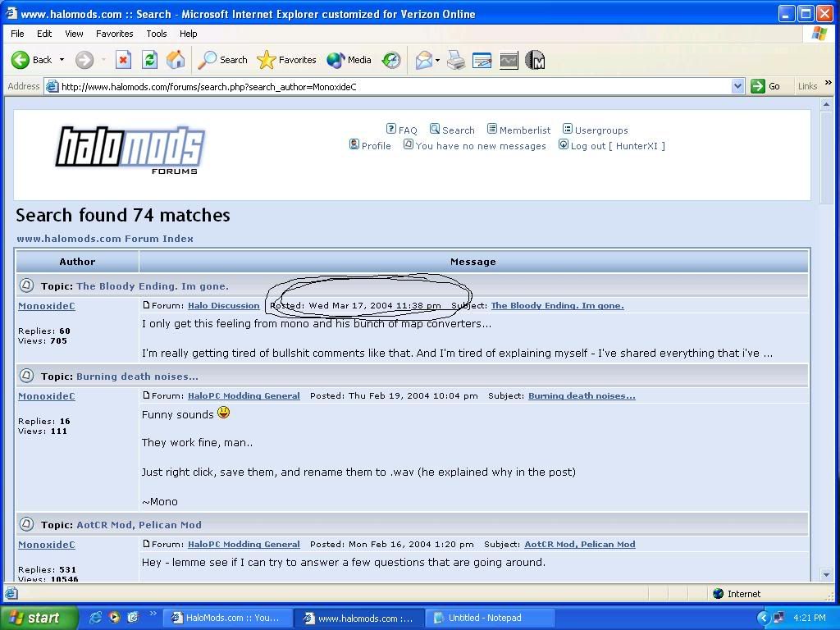840x630 pixels.
Task: Log out of the HunterXI account
Action: [612, 145]
